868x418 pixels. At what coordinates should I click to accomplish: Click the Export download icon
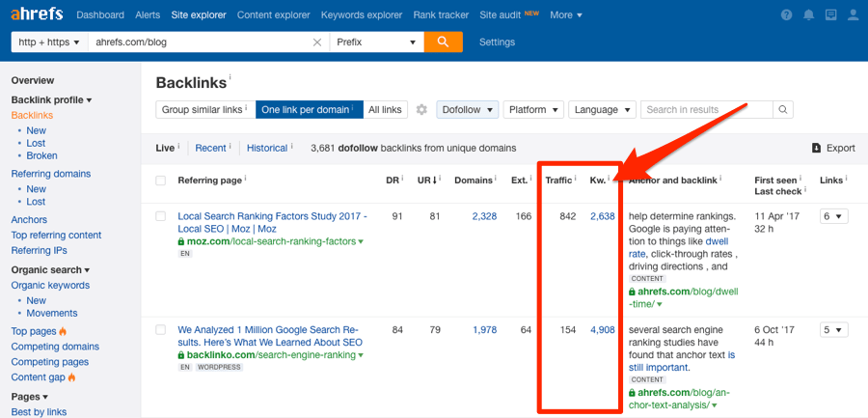pyautogui.click(x=816, y=148)
